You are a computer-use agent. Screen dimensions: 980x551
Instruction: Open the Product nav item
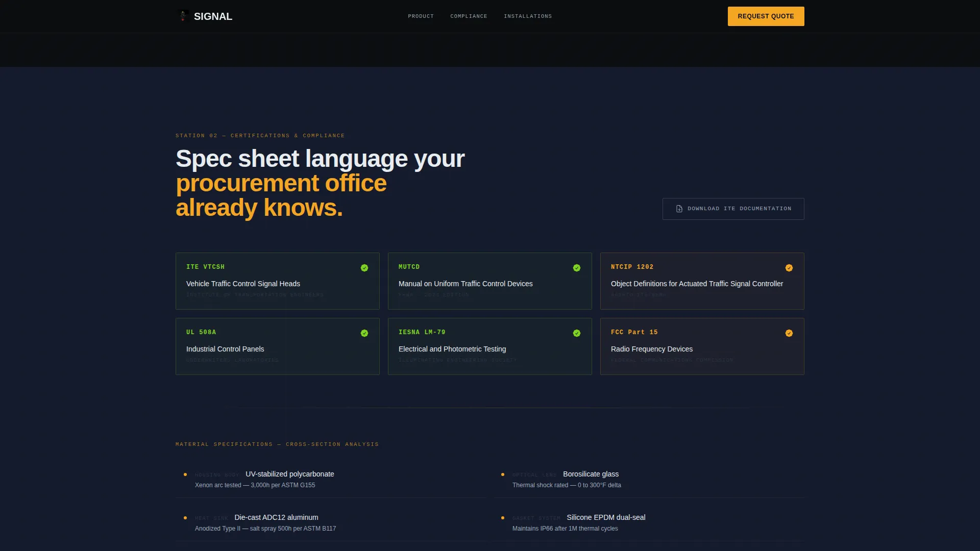[x=421, y=16]
